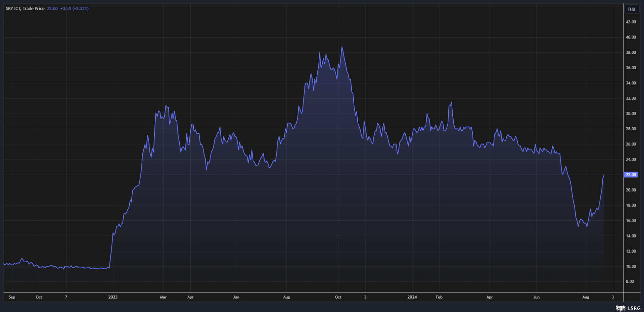Click the first Jun label after Apr 2023
This screenshot has height=312, width=644.
pyautogui.click(x=236, y=297)
